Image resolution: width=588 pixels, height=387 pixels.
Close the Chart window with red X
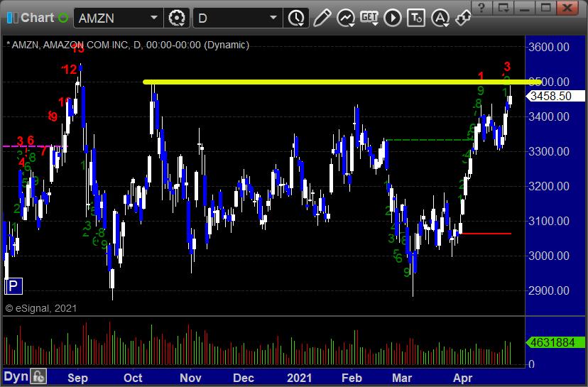[567, 8]
